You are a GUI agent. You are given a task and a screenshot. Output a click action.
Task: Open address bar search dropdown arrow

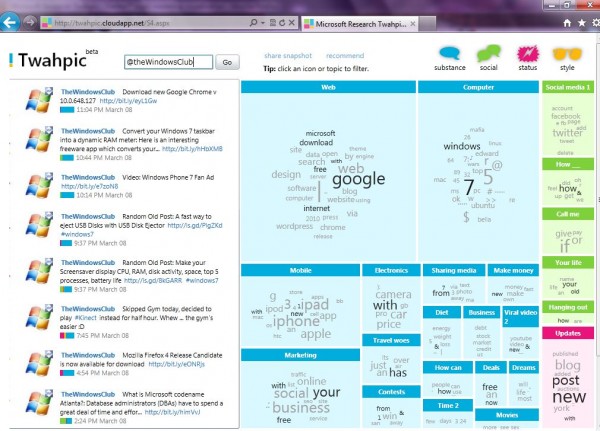coord(263,23)
